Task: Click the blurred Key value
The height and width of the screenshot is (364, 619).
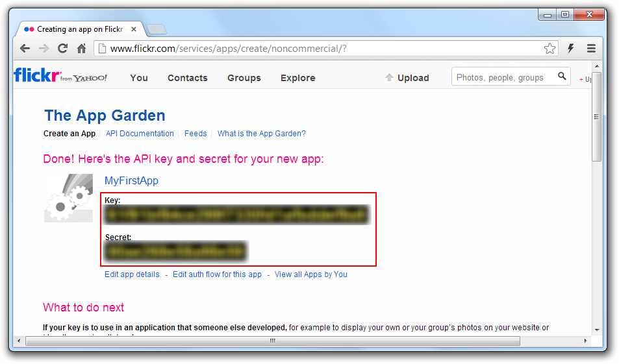Action: point(236,215)
